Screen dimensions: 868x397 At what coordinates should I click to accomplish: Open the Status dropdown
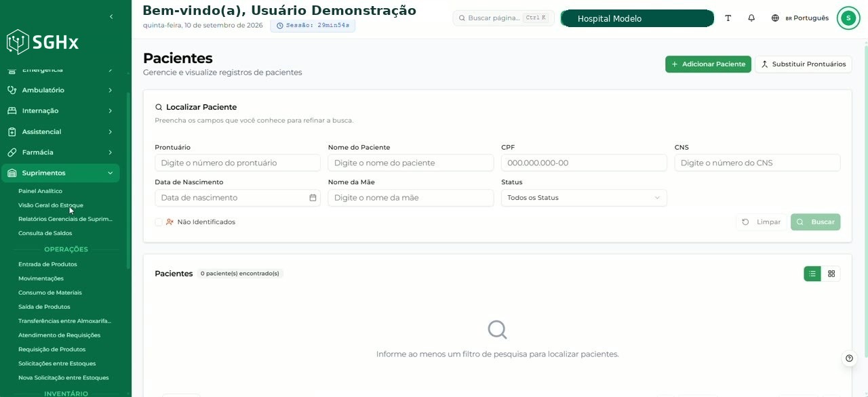(584, 198)
